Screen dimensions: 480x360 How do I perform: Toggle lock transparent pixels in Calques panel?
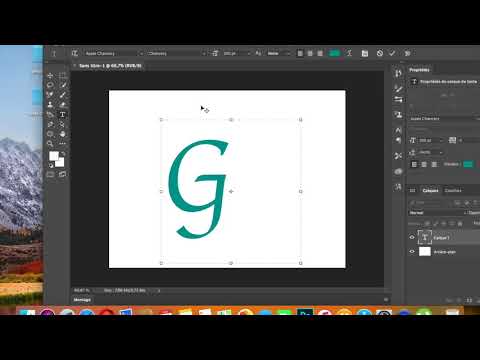point(428,223)
